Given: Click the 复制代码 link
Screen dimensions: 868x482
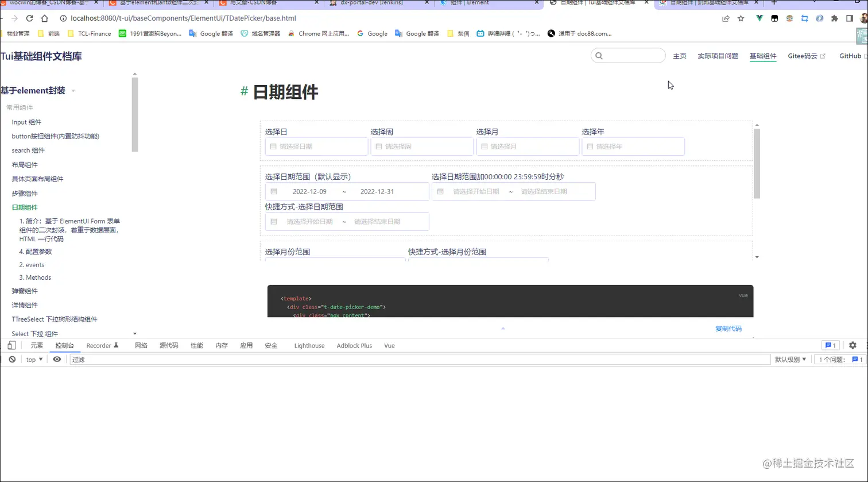Looking at the screenshot, I should point(728,328).
